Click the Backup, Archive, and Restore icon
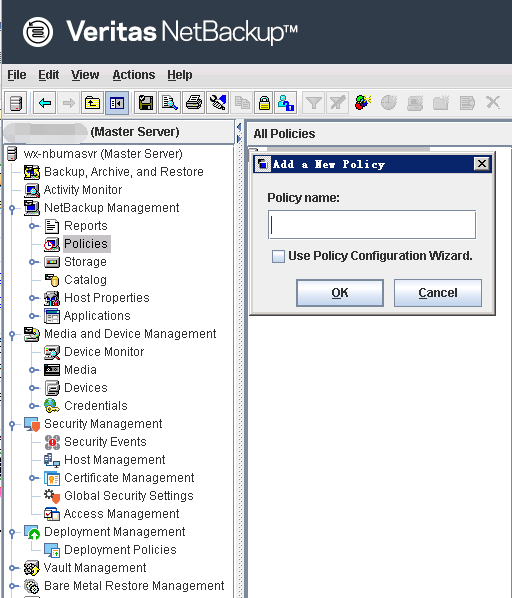Image resolution: width=512 pixels, height=598 pixels. coord(32,172)
